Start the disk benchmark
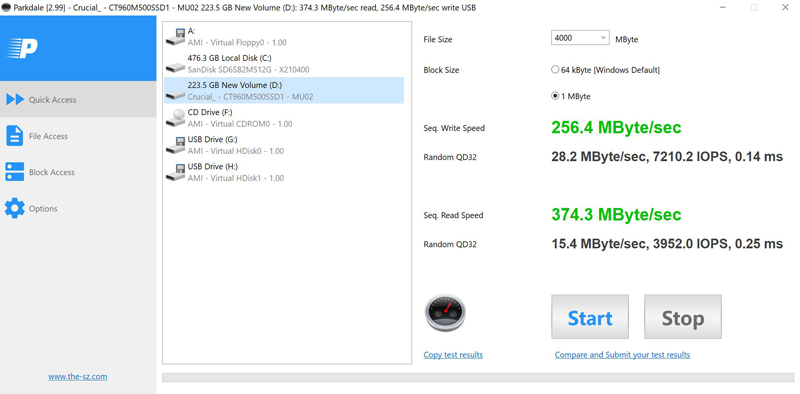 [590, 317]
